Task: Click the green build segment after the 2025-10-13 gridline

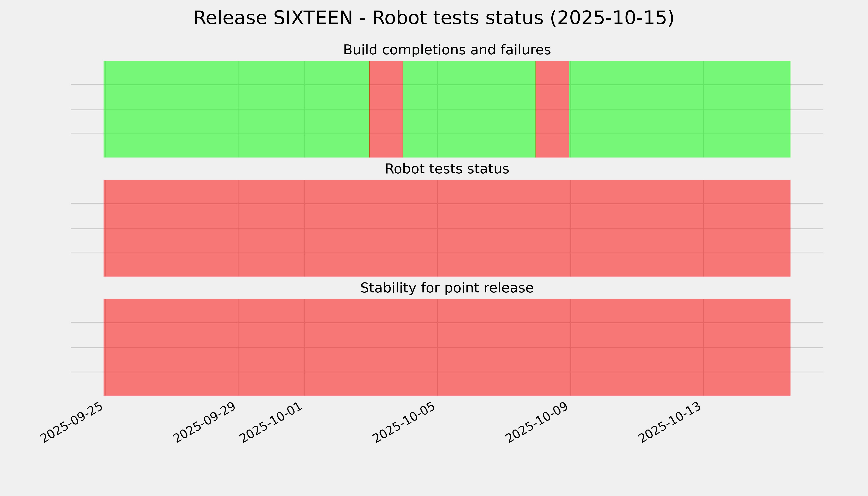Action: [747, 109]
